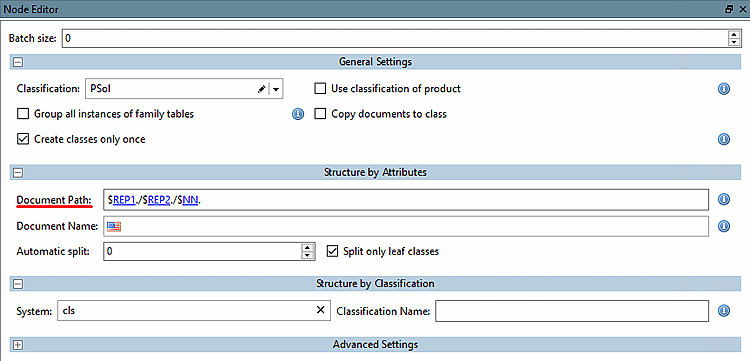Click the NN link in Document Path

(x=190, y=201)
